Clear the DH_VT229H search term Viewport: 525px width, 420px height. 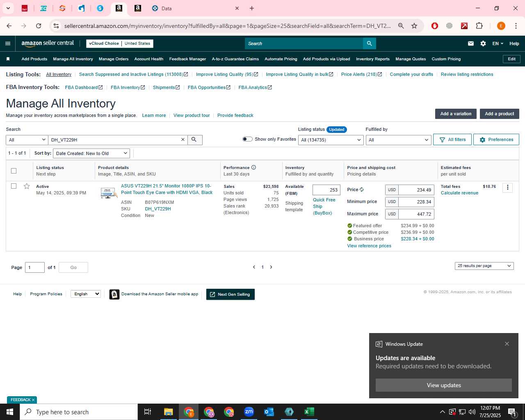point(183,140)
